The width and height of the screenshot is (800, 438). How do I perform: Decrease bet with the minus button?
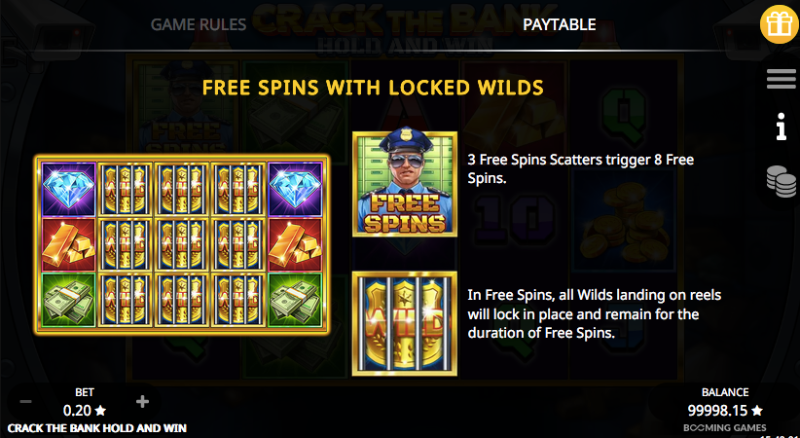pos(26,402)
